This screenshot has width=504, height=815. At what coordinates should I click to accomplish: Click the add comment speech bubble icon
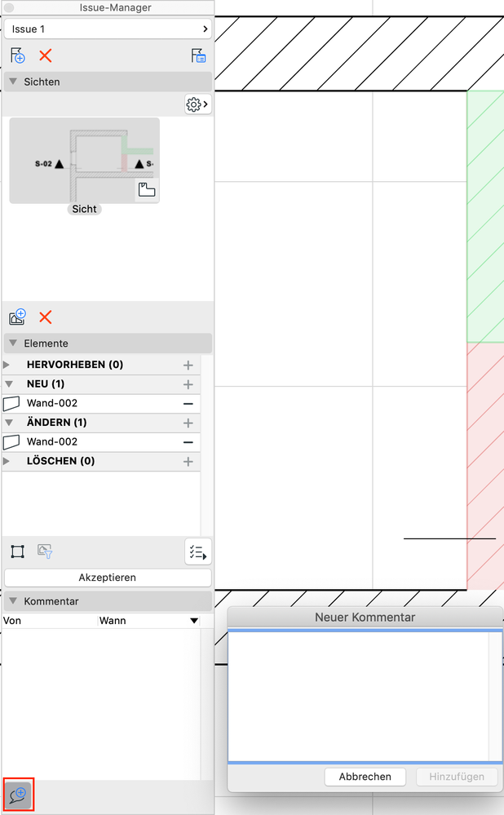pos(18,795)
